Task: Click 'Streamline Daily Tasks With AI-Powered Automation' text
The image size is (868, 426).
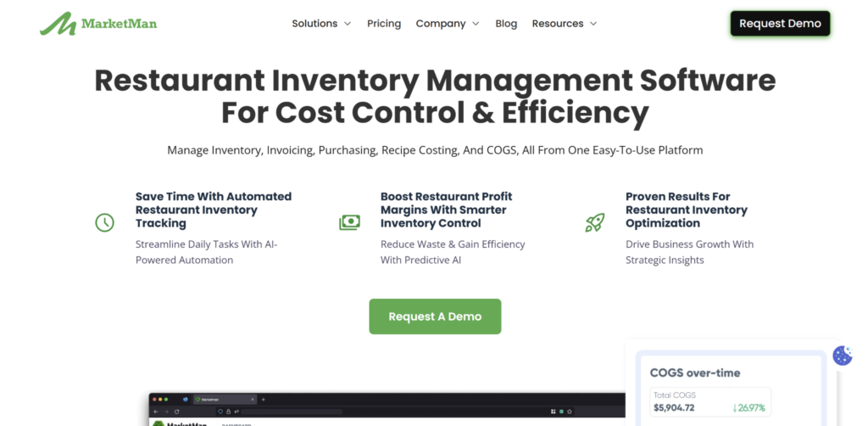Action: [206, 252]
